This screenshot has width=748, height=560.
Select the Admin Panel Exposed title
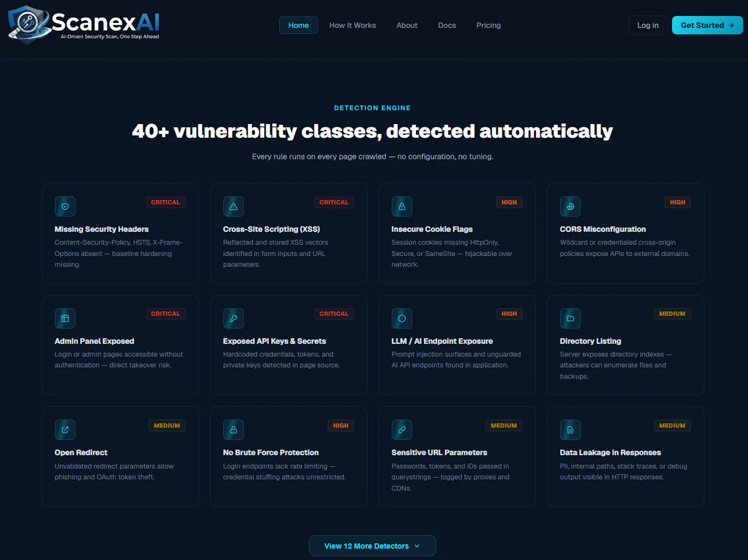[x=94, y=341]
